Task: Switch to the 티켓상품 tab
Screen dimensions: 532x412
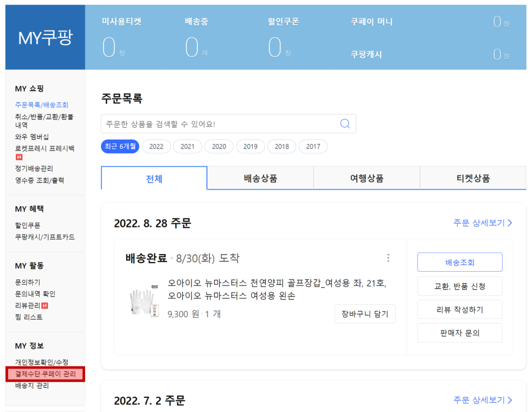Action: pyautogui.click(x=473, y=178)
